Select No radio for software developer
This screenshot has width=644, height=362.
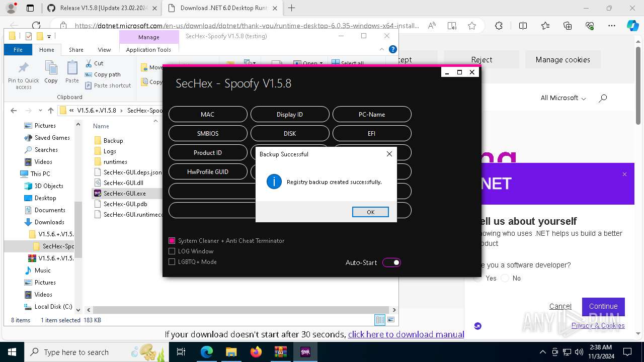tap(505, 278)
